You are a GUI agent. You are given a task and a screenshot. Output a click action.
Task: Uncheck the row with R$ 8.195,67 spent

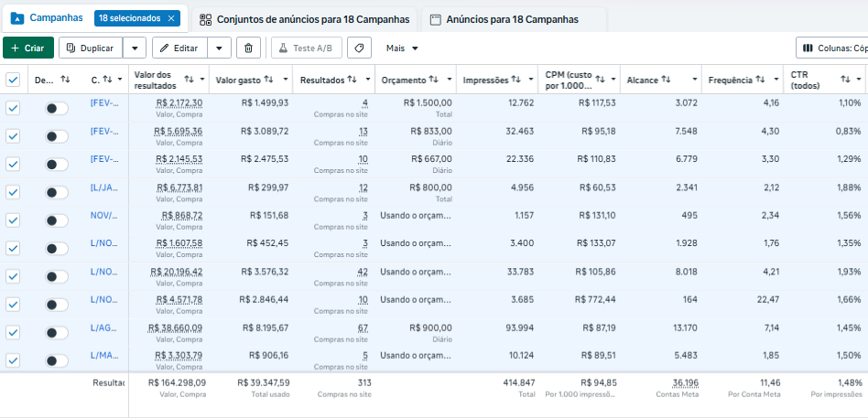[13, 333]
